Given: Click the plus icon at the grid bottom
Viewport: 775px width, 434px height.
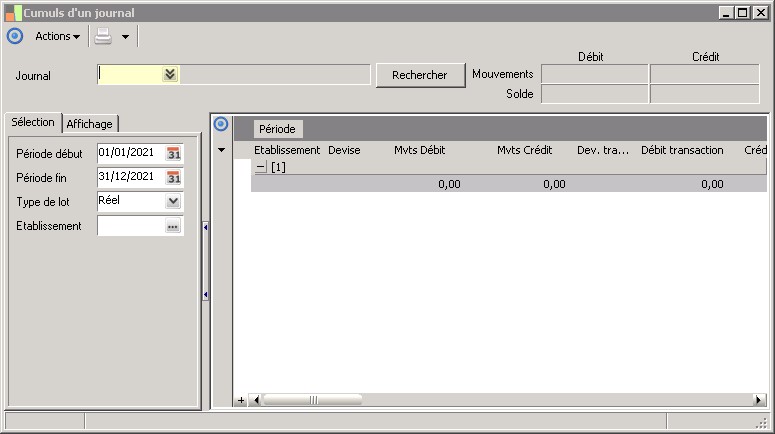Looking at the screenshot, I should tap(241, 400).
